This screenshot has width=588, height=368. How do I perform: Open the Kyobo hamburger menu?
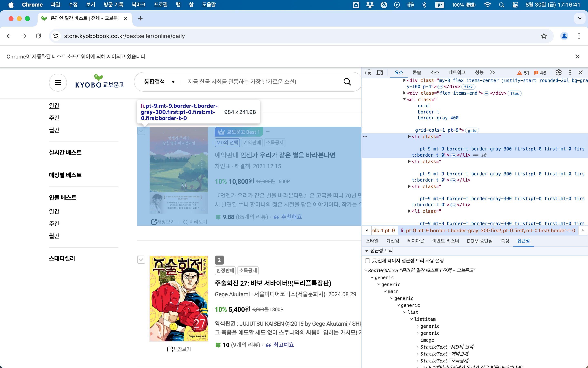click(58, 83)
